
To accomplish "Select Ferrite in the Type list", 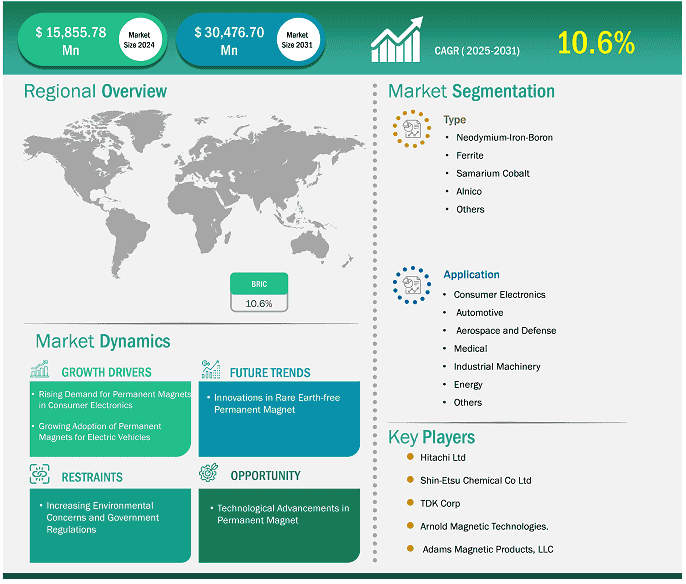I will [470, 155].
